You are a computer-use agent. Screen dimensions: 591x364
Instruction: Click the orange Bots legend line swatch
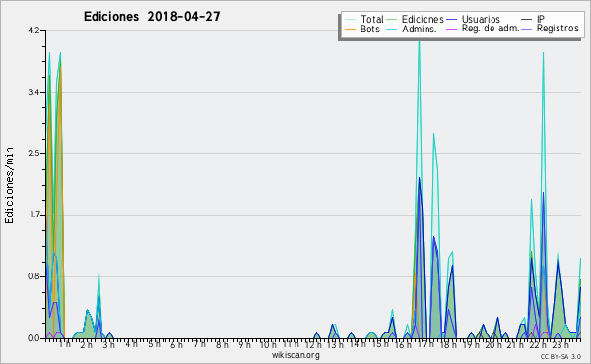pos(350,29)
